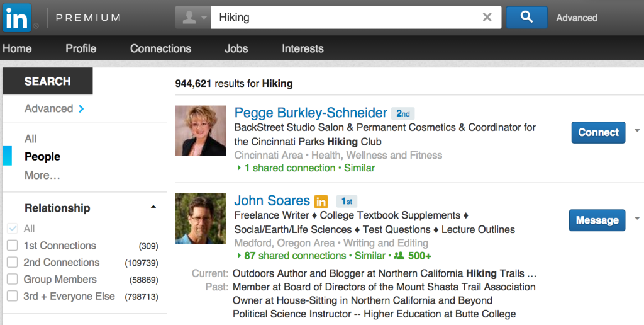The image size is (644, 325).
Task: Click Connect for Pegge Burkley-Schneider
Action: coord(599,132)
